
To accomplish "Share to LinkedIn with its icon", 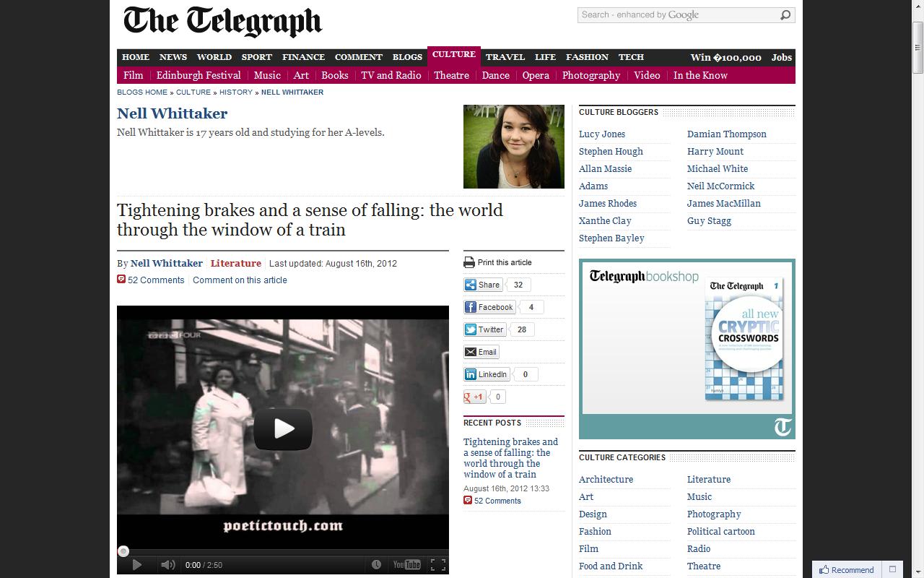I will click(471, 374).
